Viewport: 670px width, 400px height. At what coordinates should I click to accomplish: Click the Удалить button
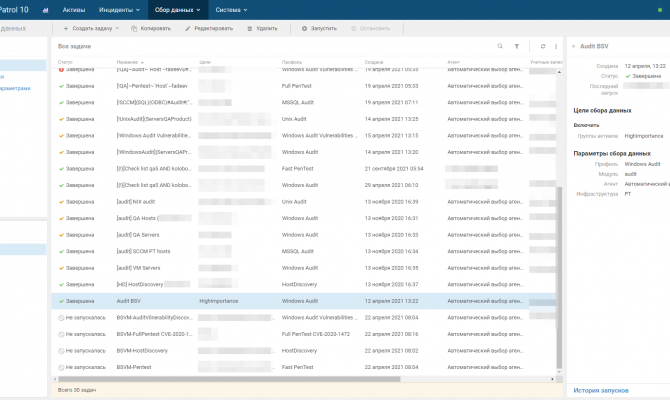tap(262, 29)
